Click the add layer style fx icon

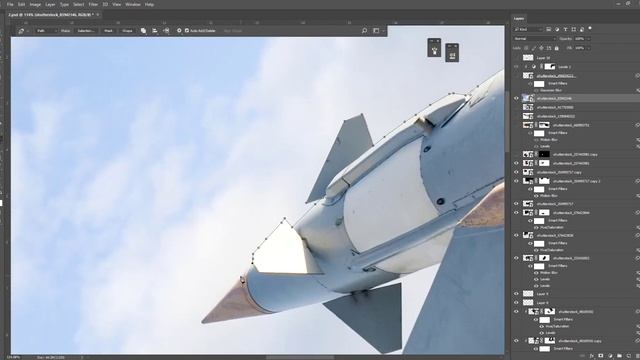coord(591,356)
